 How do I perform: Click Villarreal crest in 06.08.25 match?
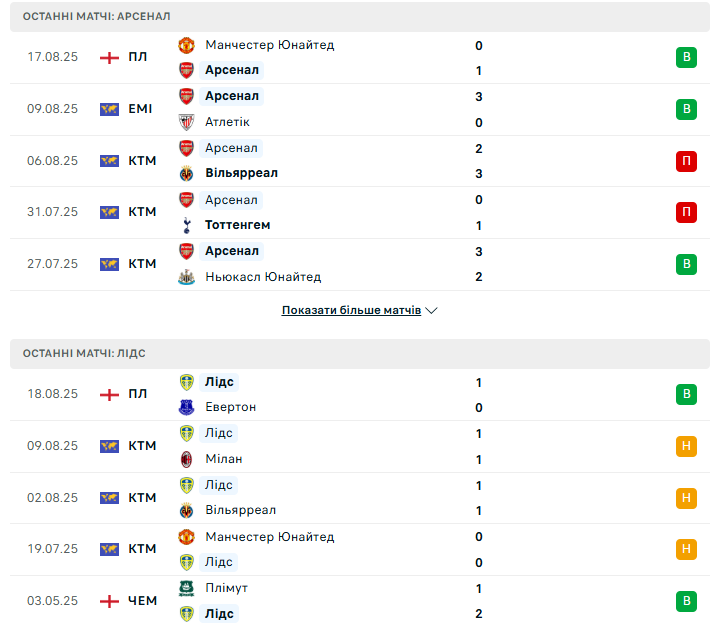(x=186, y=174)
